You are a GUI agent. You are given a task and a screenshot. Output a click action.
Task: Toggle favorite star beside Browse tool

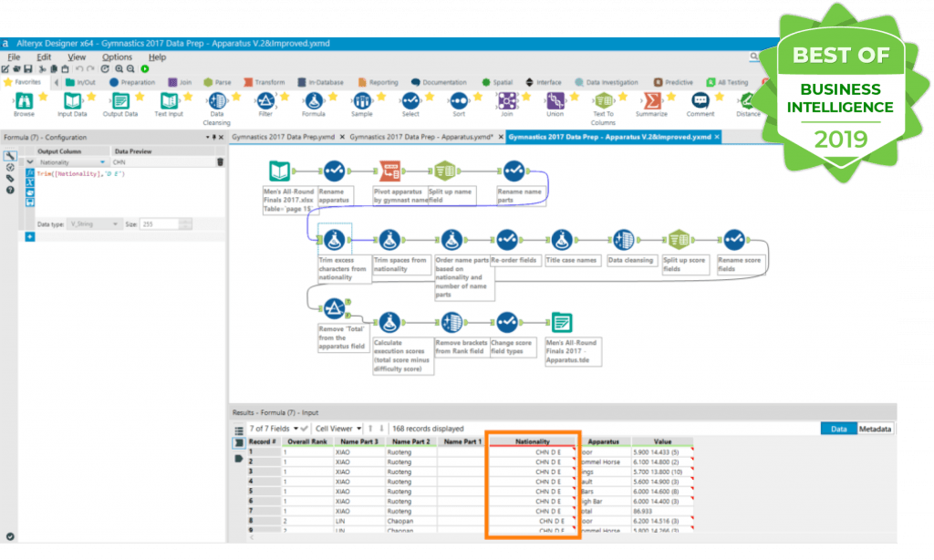43,97
